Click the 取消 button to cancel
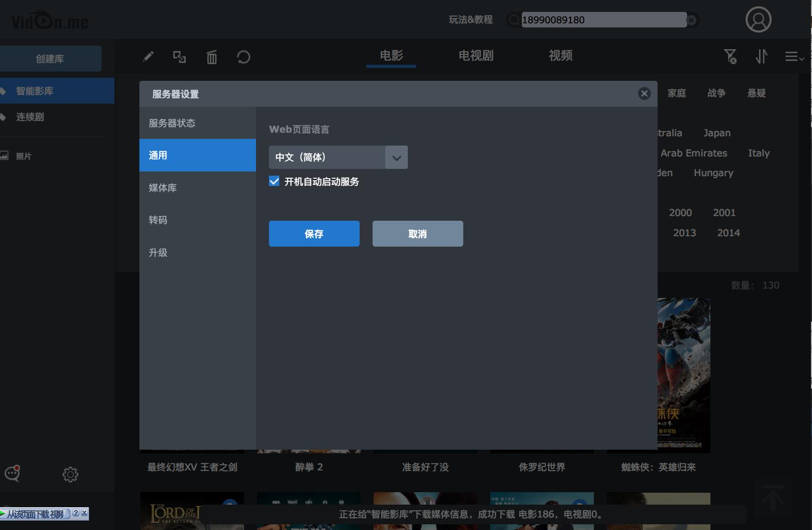 417,234
